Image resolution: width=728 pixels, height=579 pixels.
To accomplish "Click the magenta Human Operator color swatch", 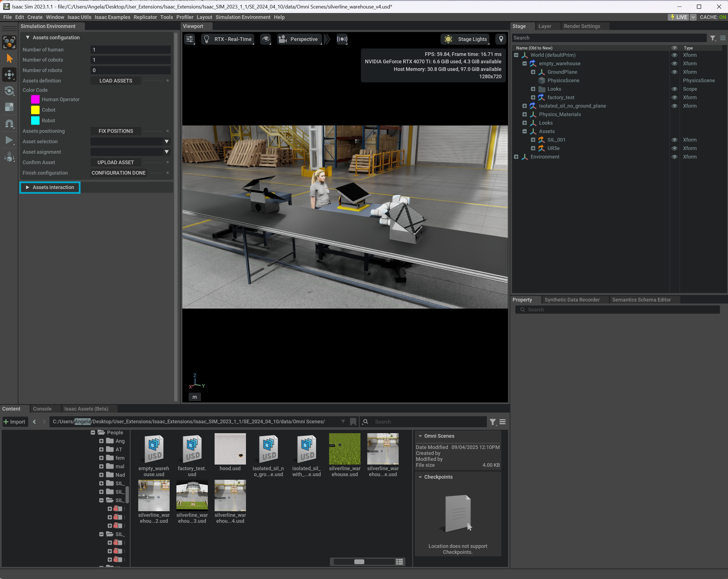I will 35,99.
